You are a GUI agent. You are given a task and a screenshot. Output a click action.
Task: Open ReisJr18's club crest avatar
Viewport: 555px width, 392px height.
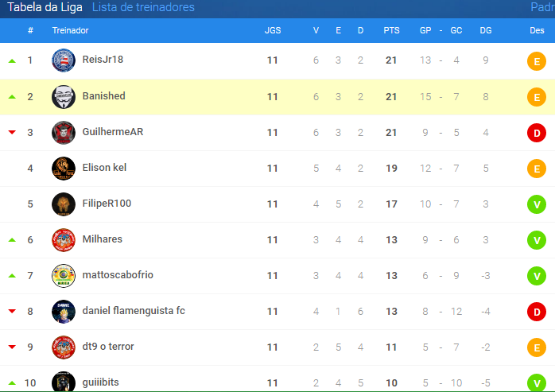(x=64, y=60)
